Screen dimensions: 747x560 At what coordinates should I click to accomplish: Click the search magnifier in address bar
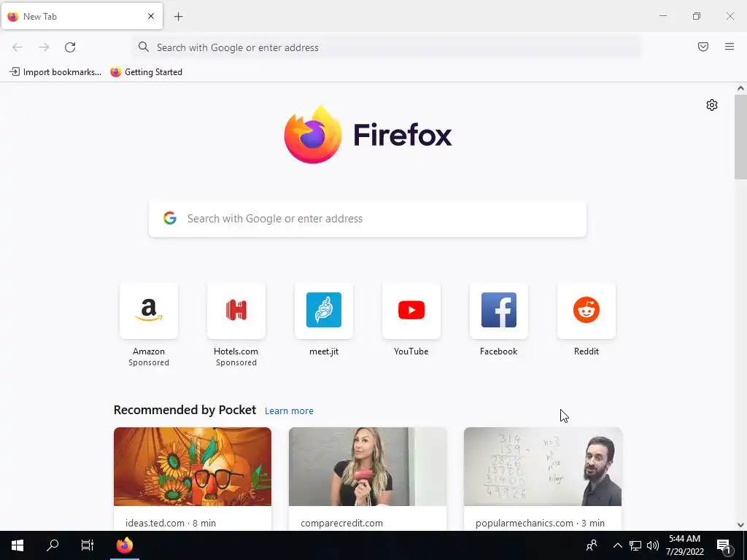[144, 47]
